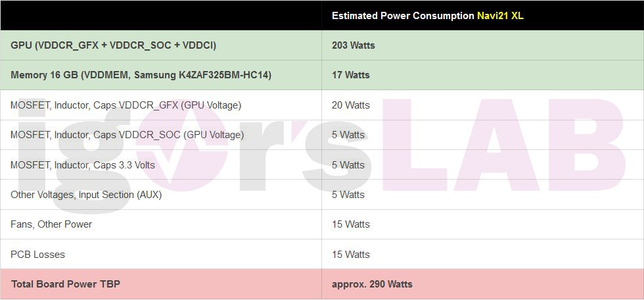Select the MOSFET VDDCR_SOC row label

coord(127,135)
